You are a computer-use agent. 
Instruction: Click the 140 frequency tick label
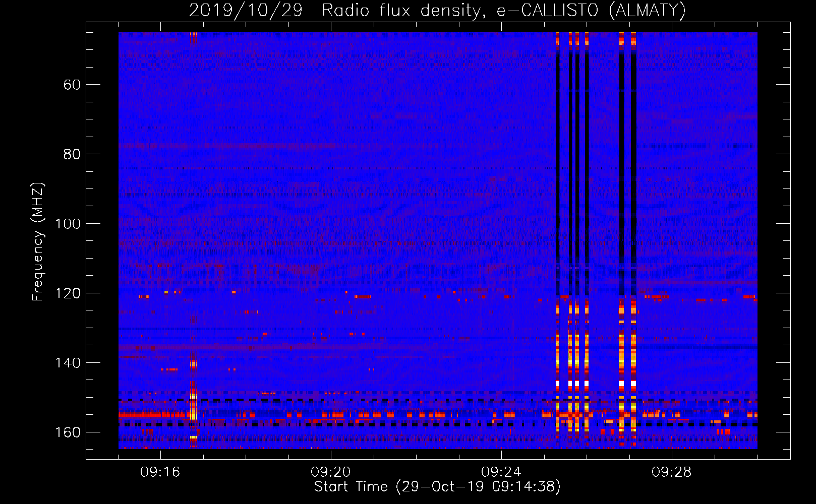(68, 363)
